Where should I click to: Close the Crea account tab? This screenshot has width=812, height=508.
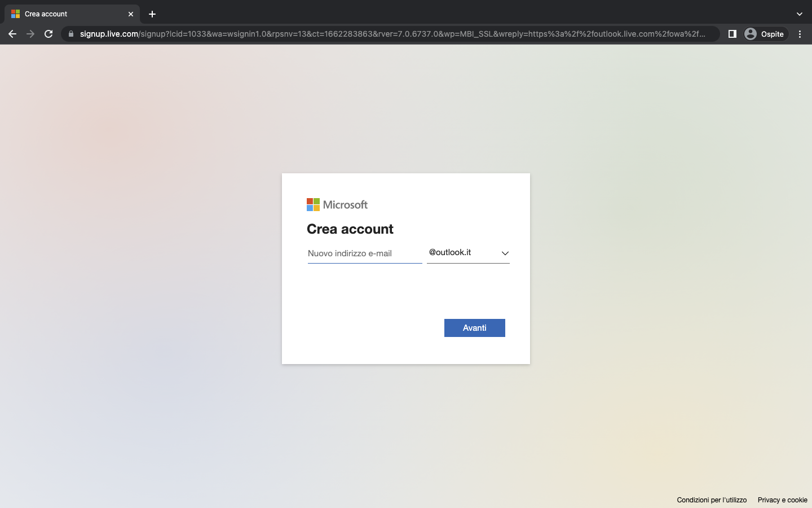coord(131,14)
